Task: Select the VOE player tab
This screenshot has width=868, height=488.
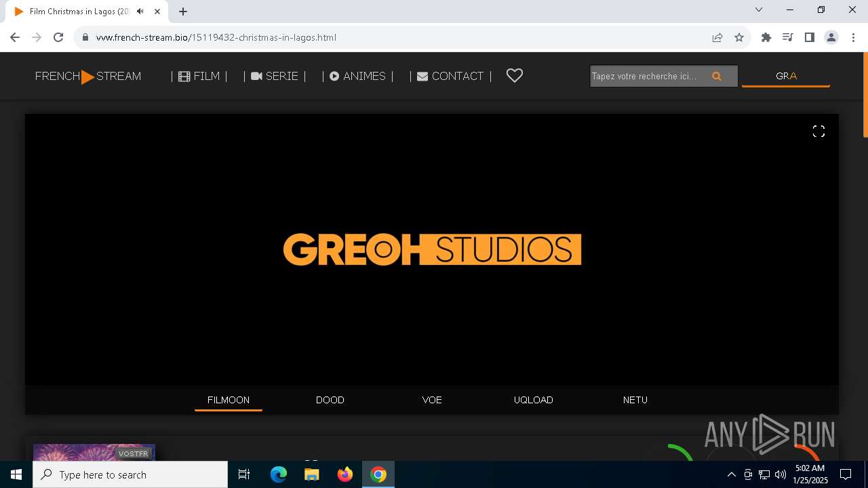Action: 432,400
